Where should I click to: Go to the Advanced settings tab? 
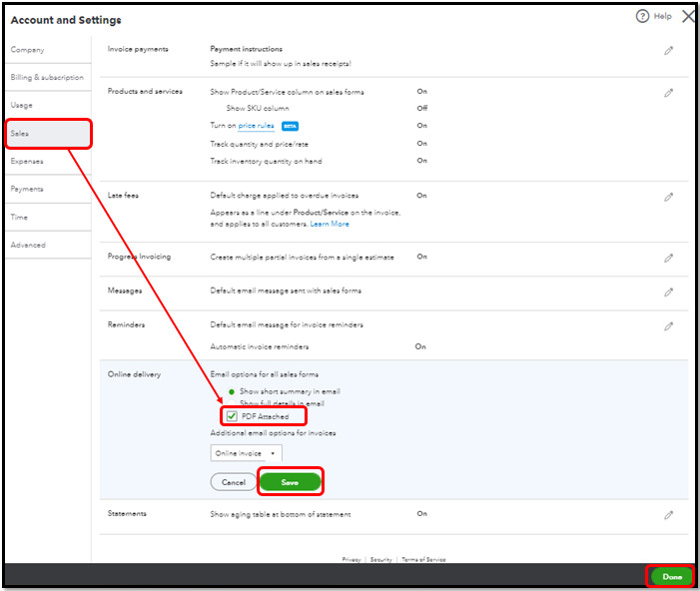pyautogui.click(x=28, y=245)
